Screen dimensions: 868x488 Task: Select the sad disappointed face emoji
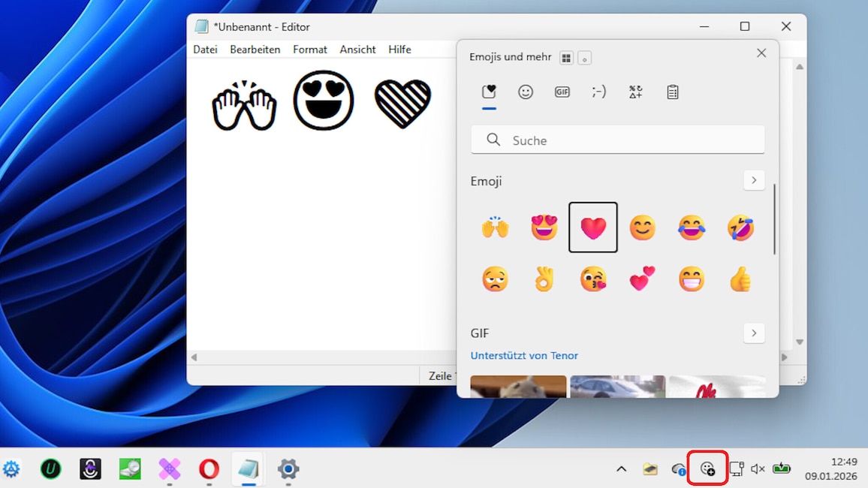[x=495, y=279]
